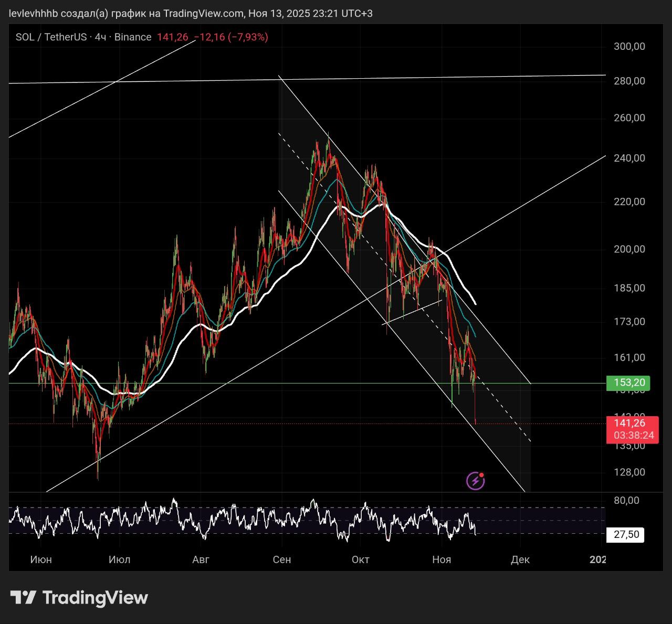Screen dimensions: 672x624
Task: Click the red 141,26 current price label
Action: (x=630, y=423)
